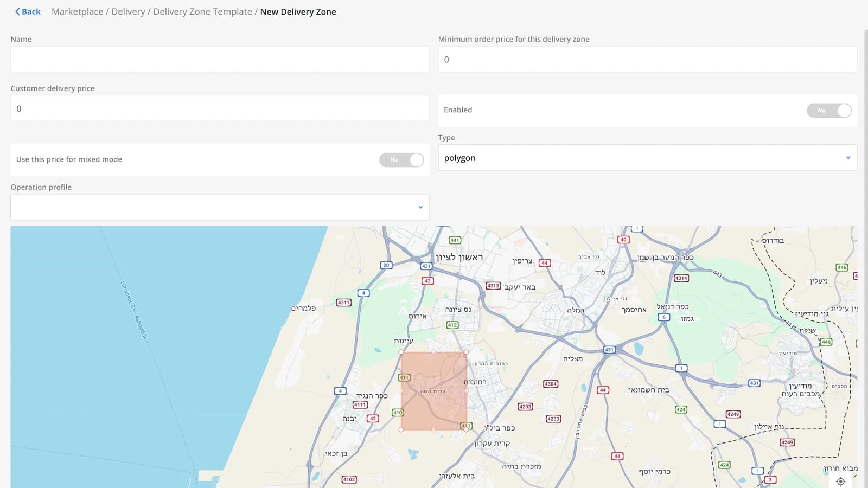Click route 4249 shield near Modi'in
This screenshot has width=868, height=488.
733,414
